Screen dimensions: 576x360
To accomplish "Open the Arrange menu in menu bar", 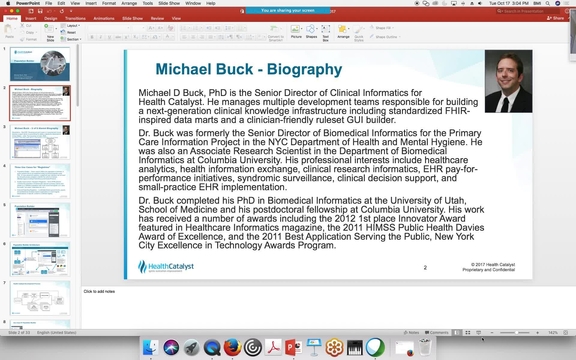I will (x=129, y=3).
